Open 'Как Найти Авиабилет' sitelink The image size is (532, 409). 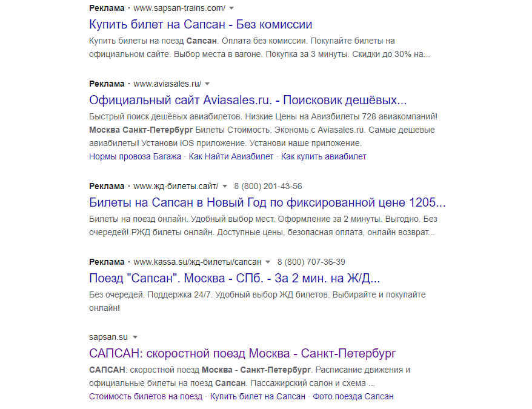tap(231, 156)
